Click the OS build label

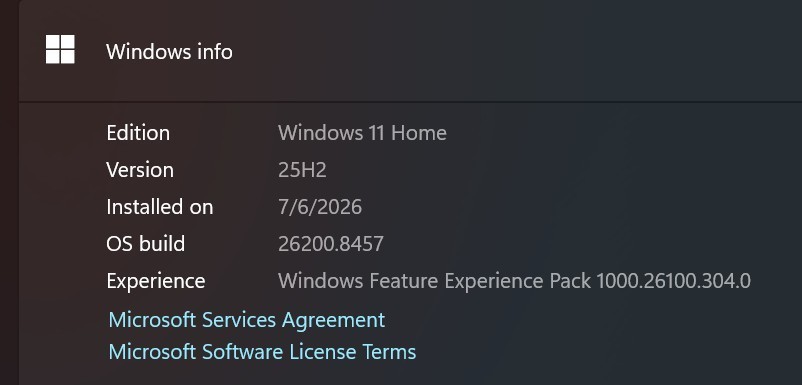point(145,244)
